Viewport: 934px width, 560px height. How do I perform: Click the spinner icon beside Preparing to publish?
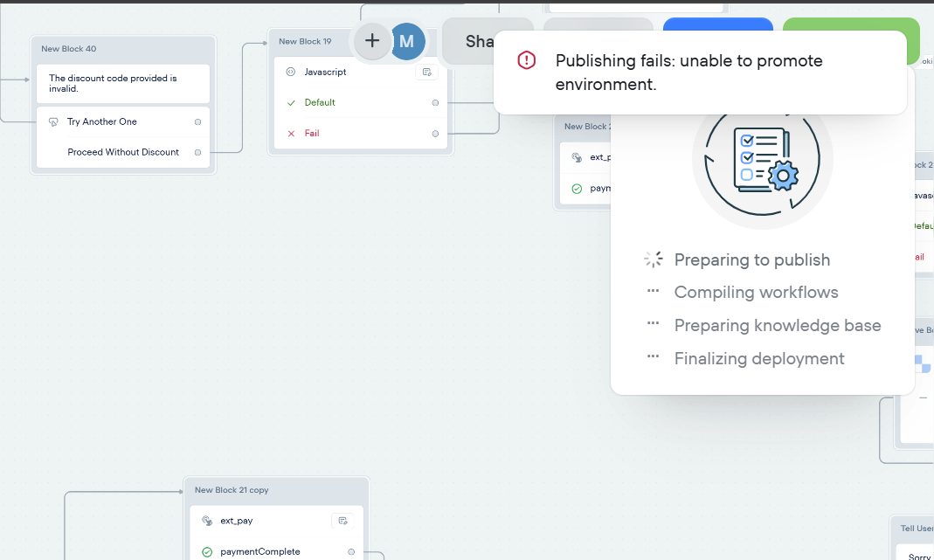pyautogui.click(x=653, y=259)
